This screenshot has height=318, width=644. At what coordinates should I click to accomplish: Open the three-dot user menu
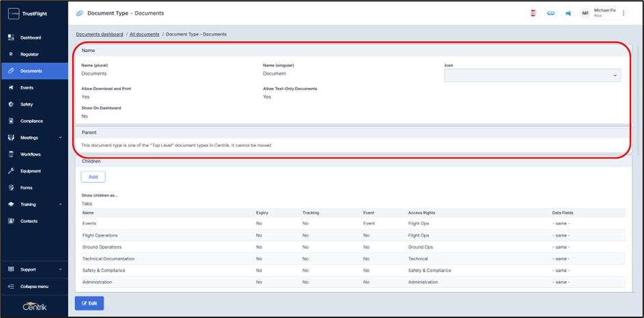[x=624, y=13]
